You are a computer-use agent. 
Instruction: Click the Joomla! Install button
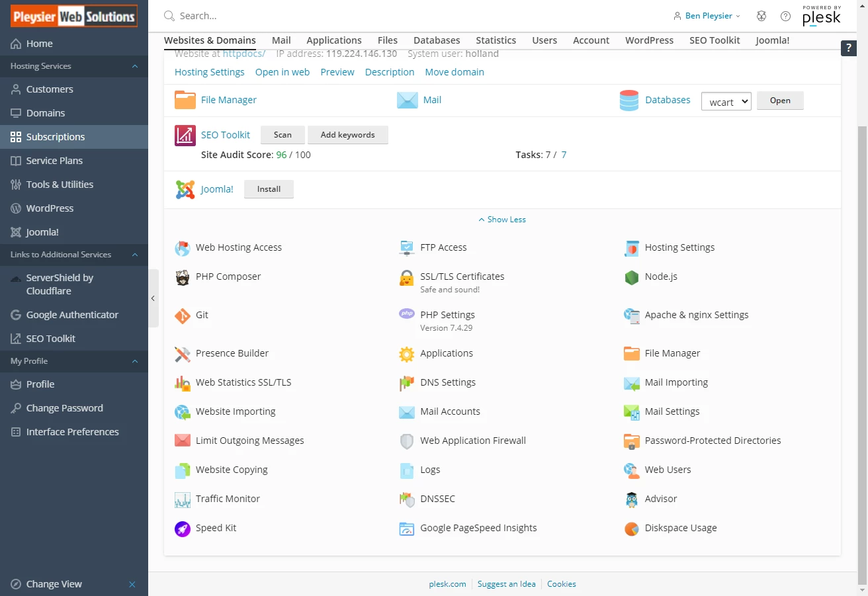point(269,189)
